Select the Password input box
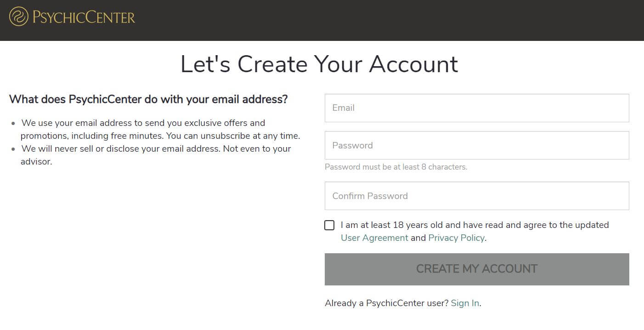The image size is (644, 330). 476,145
